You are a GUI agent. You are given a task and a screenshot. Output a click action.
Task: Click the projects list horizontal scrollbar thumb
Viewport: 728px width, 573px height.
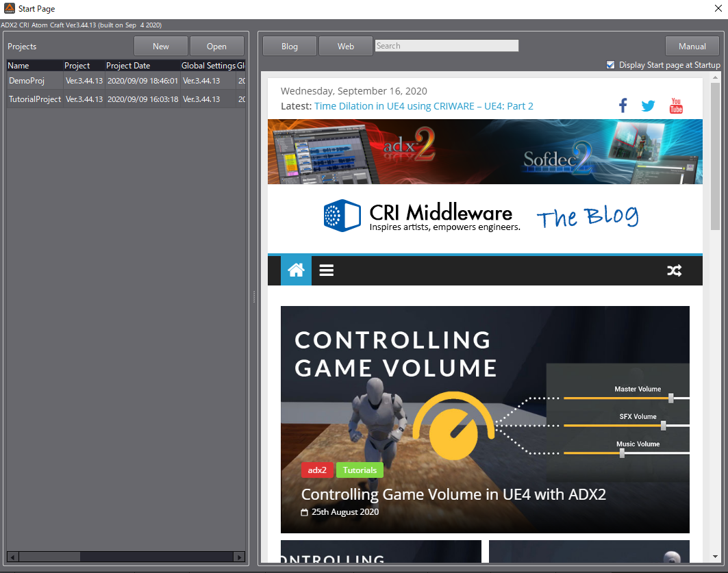[50, 557]
